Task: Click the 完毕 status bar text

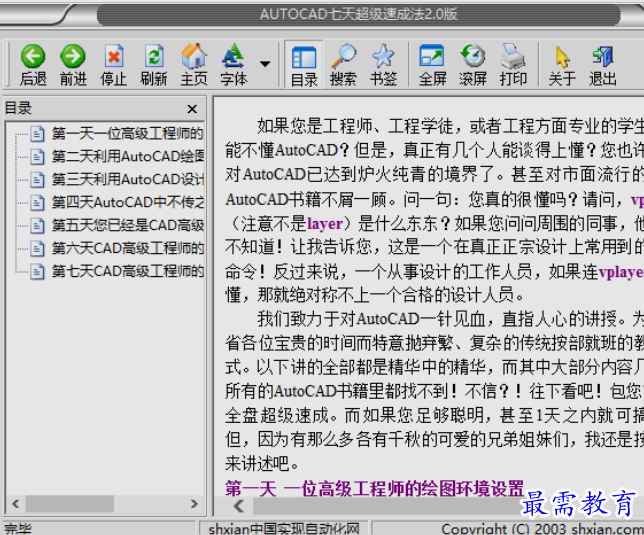Action: click(18, 528)
